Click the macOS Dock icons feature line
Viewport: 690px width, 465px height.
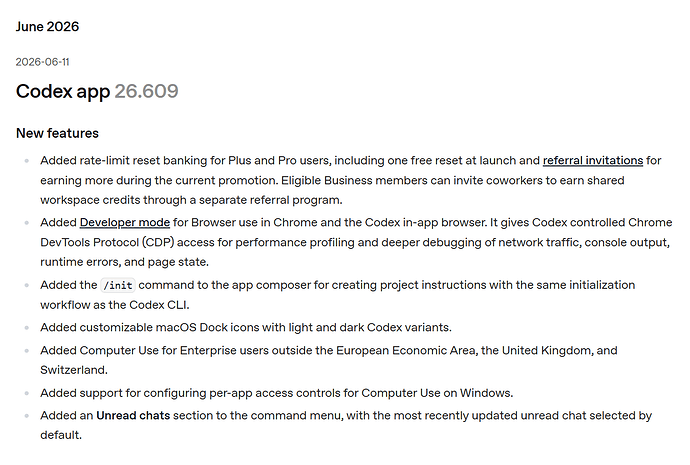(246, 328)
